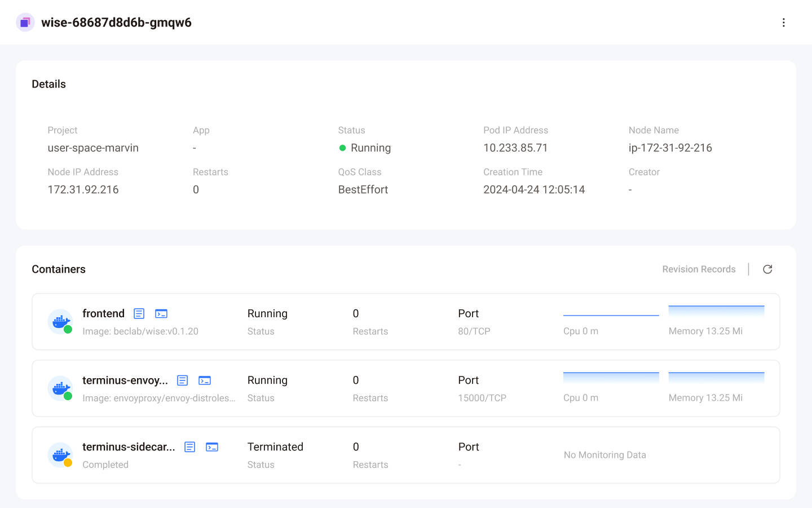Open terminal for the frontend container
Screen dimensions: 812x508
click(161, 314)
